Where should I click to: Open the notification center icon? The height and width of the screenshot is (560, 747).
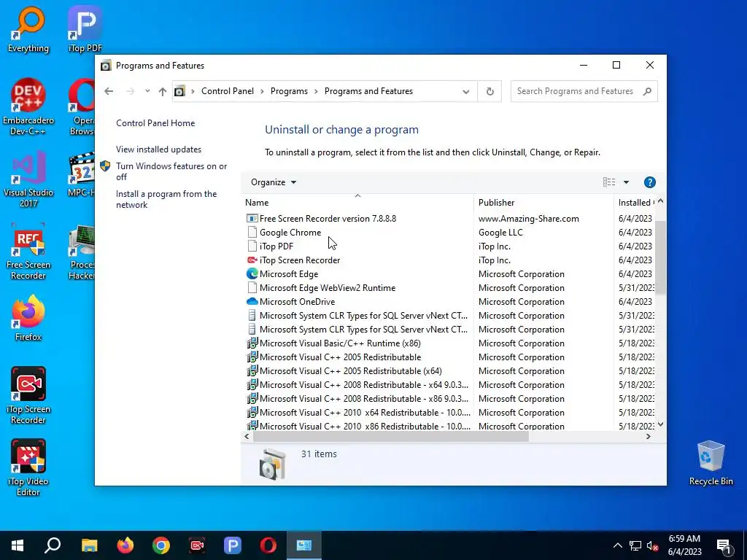[x=724, y=545]
